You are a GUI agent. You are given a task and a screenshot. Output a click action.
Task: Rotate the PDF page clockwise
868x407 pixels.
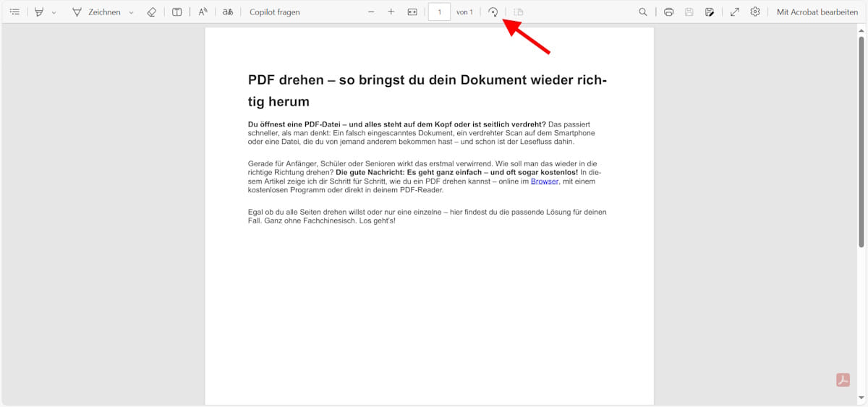point(493,12)
